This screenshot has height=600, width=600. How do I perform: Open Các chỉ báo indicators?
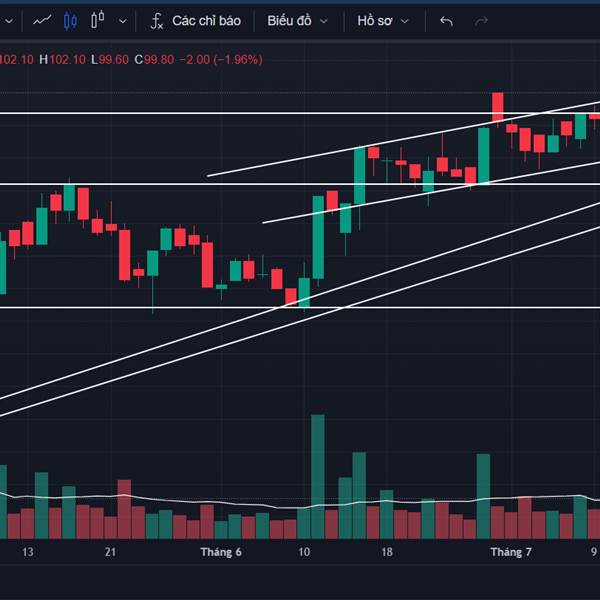(196, 21)
